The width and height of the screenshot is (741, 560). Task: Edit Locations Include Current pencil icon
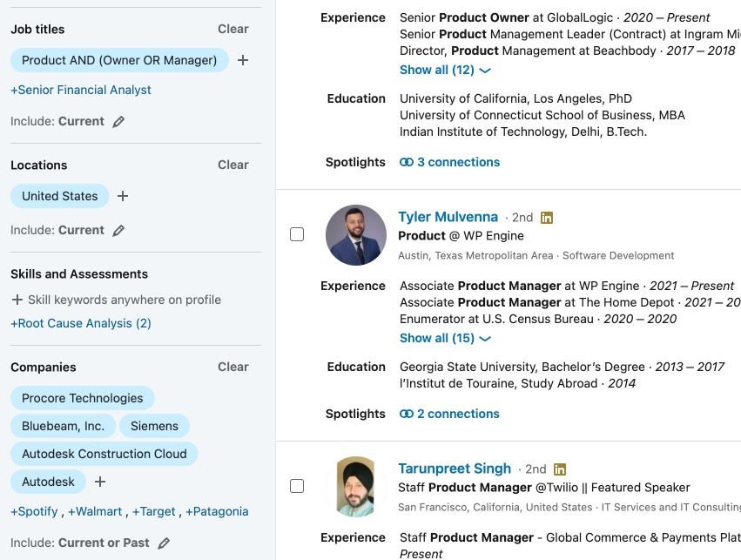(x=118, y=230)
